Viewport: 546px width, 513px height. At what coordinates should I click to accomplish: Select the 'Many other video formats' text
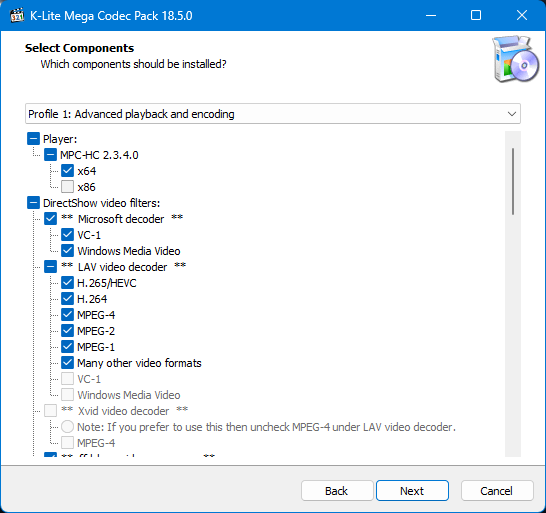point(139,363)
